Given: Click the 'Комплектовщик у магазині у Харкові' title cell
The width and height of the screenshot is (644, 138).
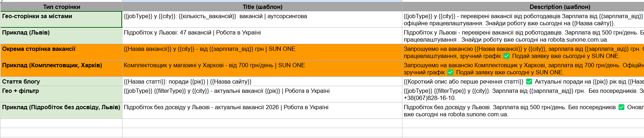Looking at the screenshot, I should pos(262,69).
